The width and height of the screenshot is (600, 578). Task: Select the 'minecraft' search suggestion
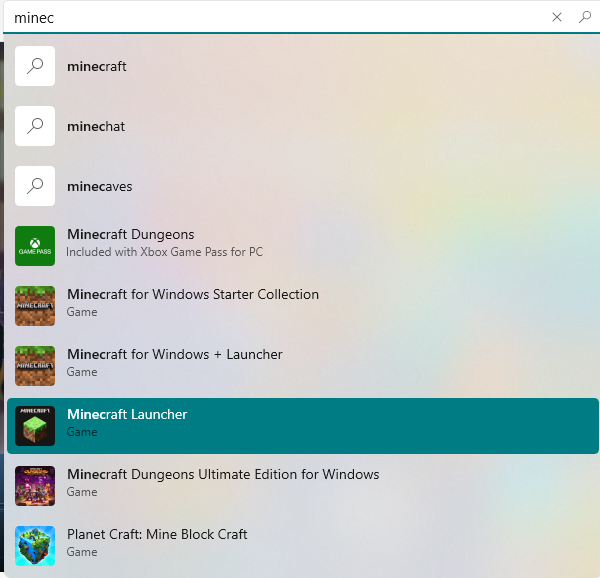point(303,66)
